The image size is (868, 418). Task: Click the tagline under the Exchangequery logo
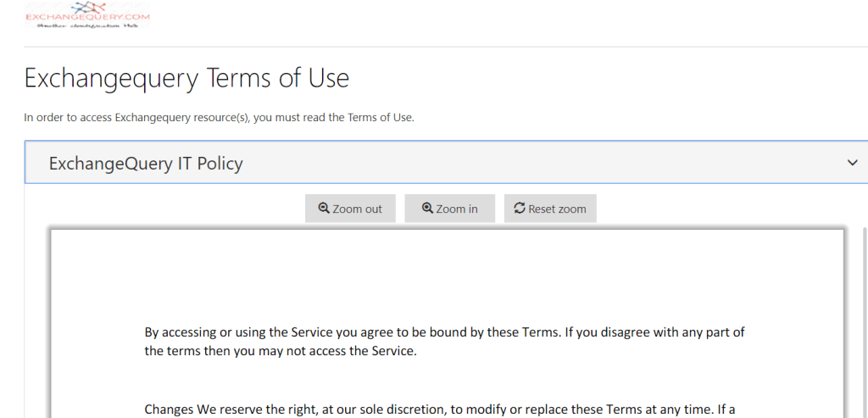pos(87,26)
